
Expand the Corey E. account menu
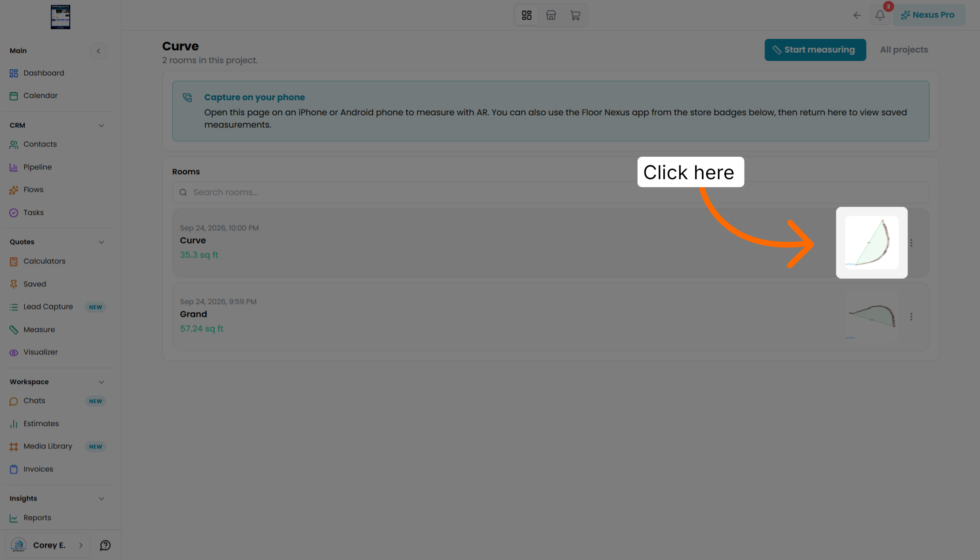[48, 545]
